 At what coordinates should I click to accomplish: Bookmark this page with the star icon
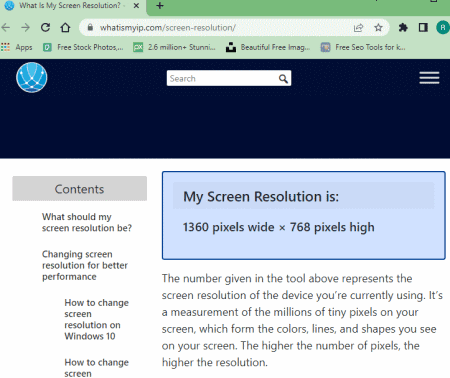pos(378,27)
